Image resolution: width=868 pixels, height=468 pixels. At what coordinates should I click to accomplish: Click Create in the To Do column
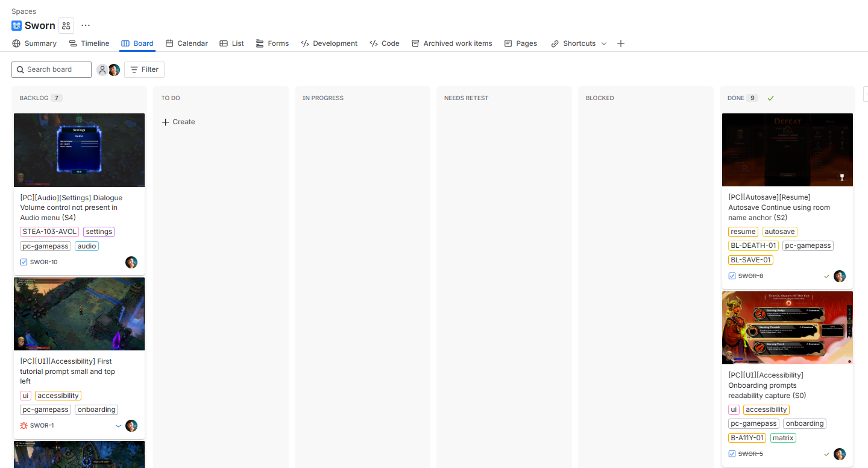pos(178,122)
